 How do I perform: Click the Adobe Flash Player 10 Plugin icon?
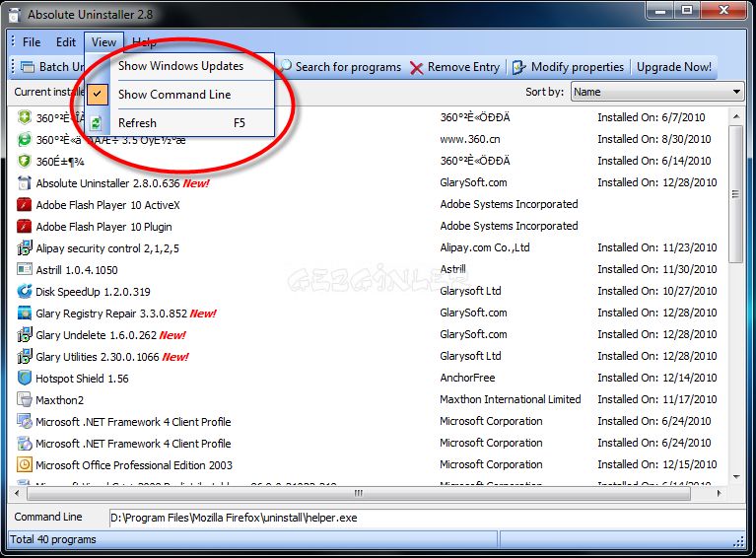(x=24, y=226)
